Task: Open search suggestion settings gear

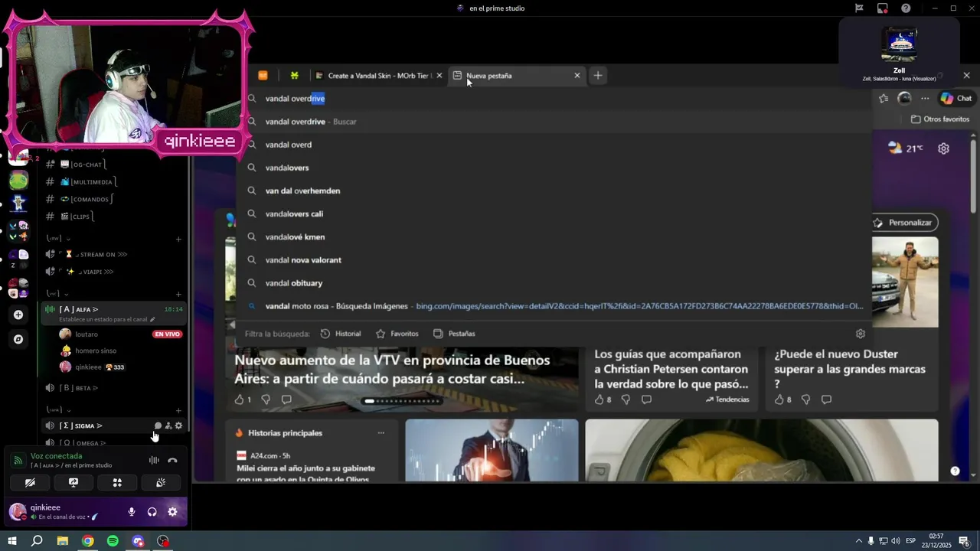Action: pos(860,334)
